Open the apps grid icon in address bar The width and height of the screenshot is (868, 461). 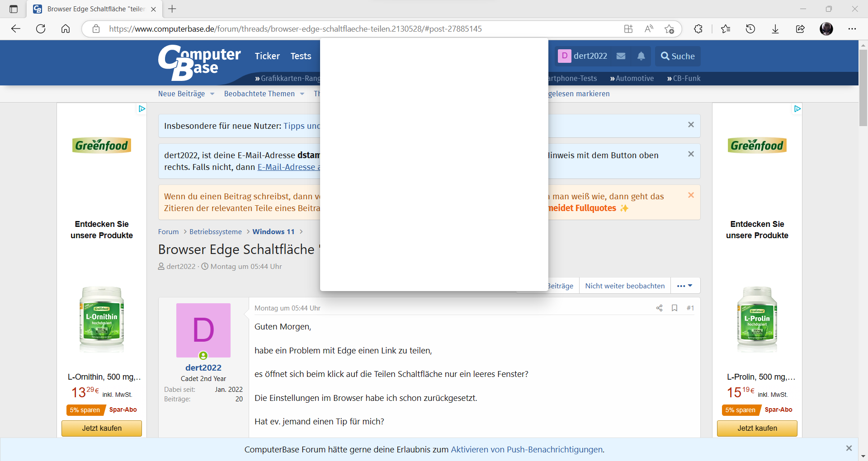(x=628, y=29)
